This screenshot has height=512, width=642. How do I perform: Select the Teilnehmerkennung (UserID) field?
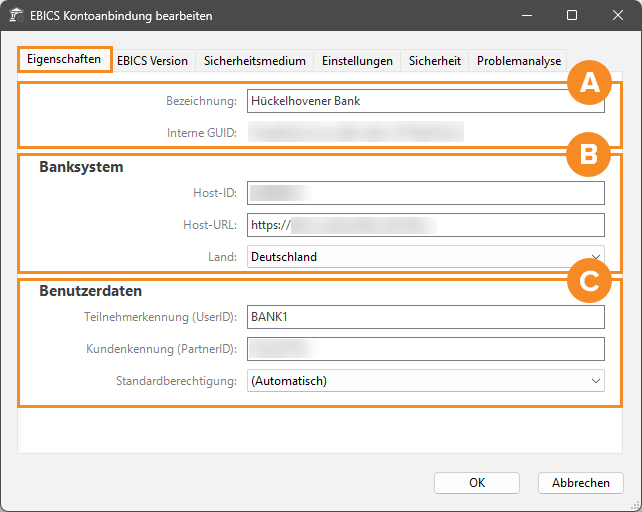pos(426,317)
